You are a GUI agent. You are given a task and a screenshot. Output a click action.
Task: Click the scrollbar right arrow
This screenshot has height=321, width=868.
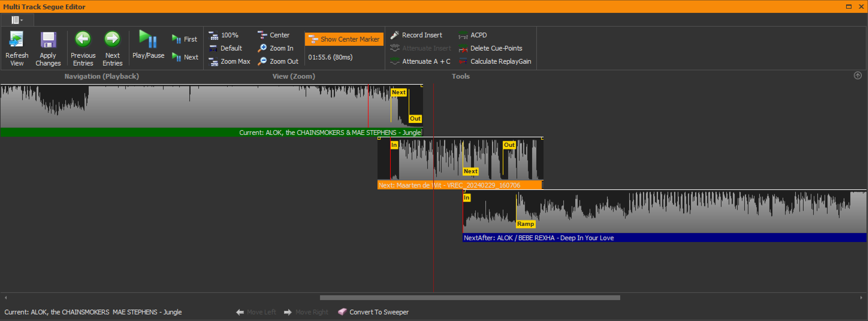[861, 297]
